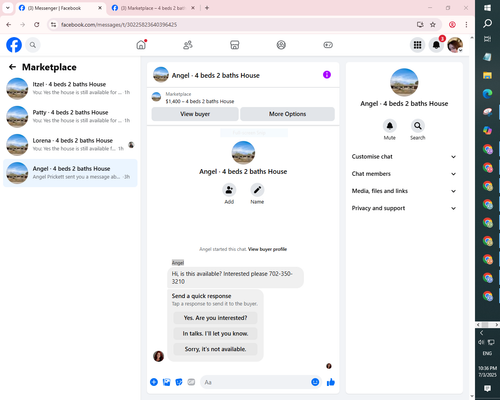Open Windows Start button on taskbar
500x400 pixels.
pyautogui.click(x=487, y=8)
